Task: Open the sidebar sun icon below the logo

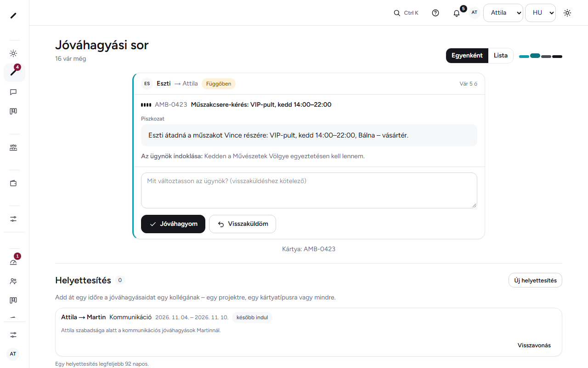Action: coord(13,53)
